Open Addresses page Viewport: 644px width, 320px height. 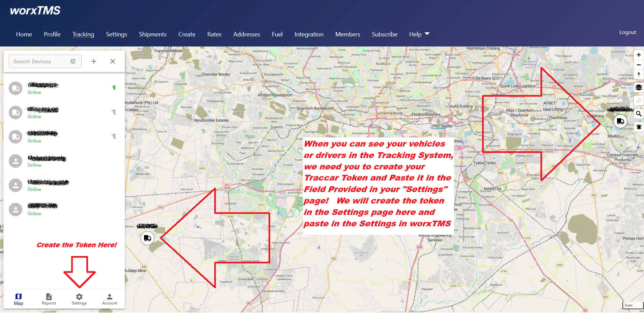[247, 34]
